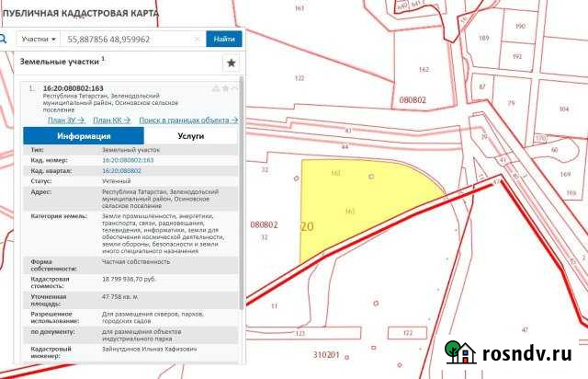Switch to the Информация tab

pyautogui.click(x=84, y=135)
